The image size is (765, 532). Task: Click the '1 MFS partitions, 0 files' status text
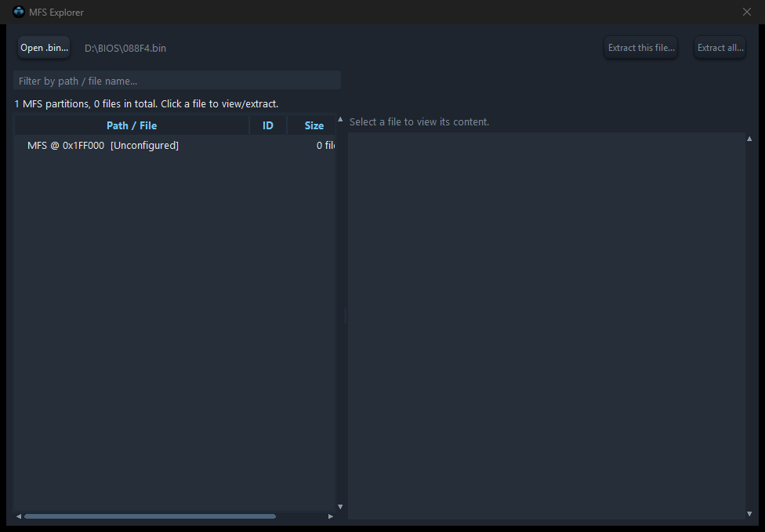pos(147,104)
